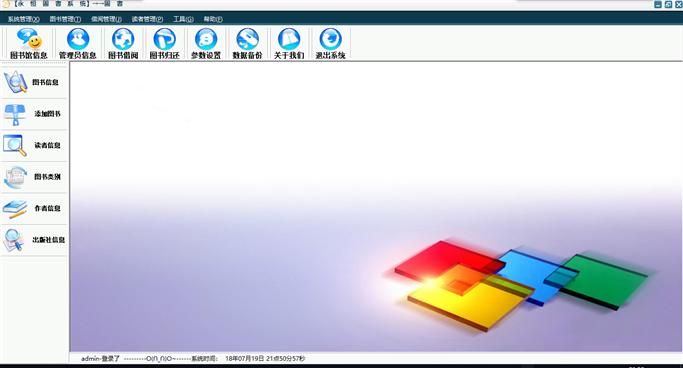Choose 添加图书 add book sidebar item
683x368 pixels.
[x=34, y=114]
